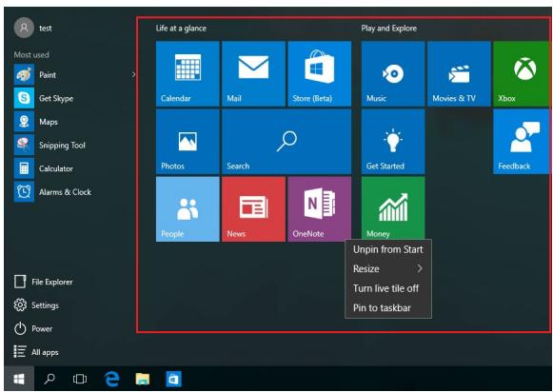Open the Photos tile

[188, 142]
